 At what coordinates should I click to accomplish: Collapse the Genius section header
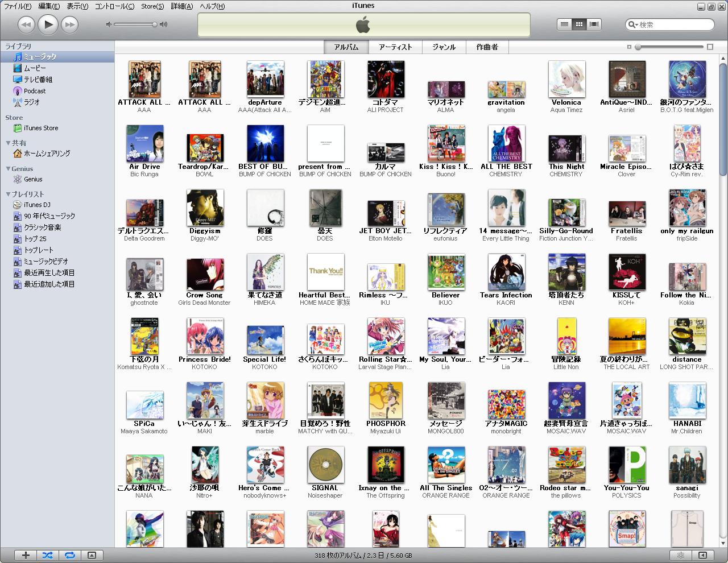8,169
